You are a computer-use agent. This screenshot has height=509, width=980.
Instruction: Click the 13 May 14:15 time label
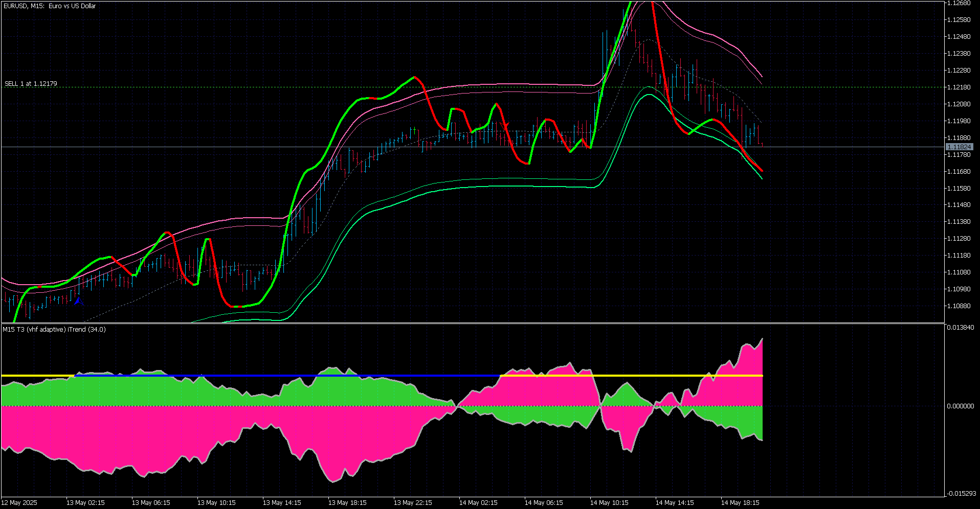(282, 503)
